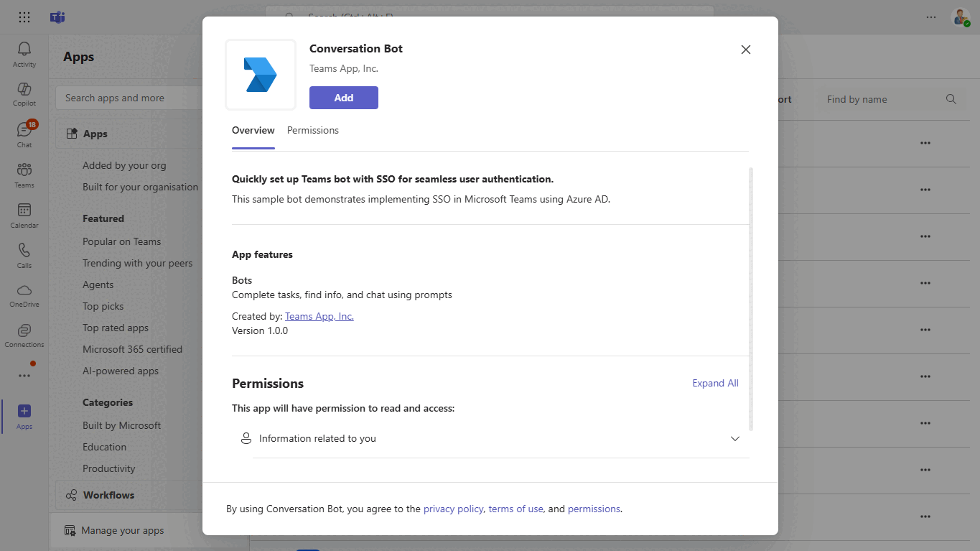Image resolution: width=980 pixels, height=551 pixels.
Task: Switch to the Permissions tab
Action: [312, 130]
